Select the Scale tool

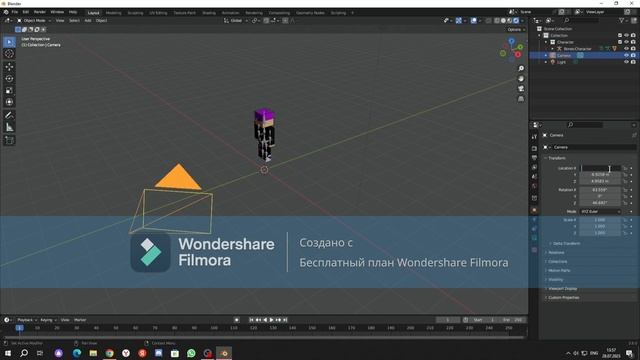9,90
